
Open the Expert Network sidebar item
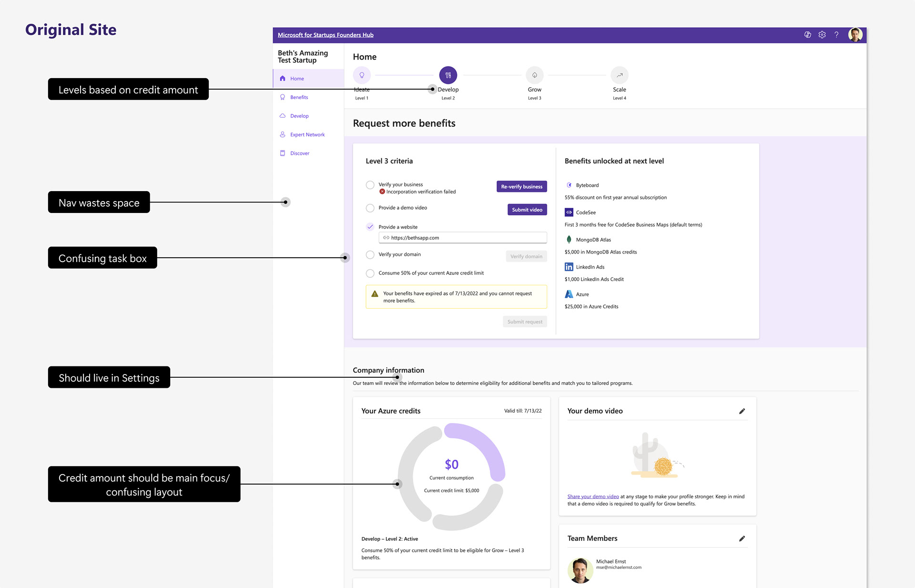tap(308, 134)
